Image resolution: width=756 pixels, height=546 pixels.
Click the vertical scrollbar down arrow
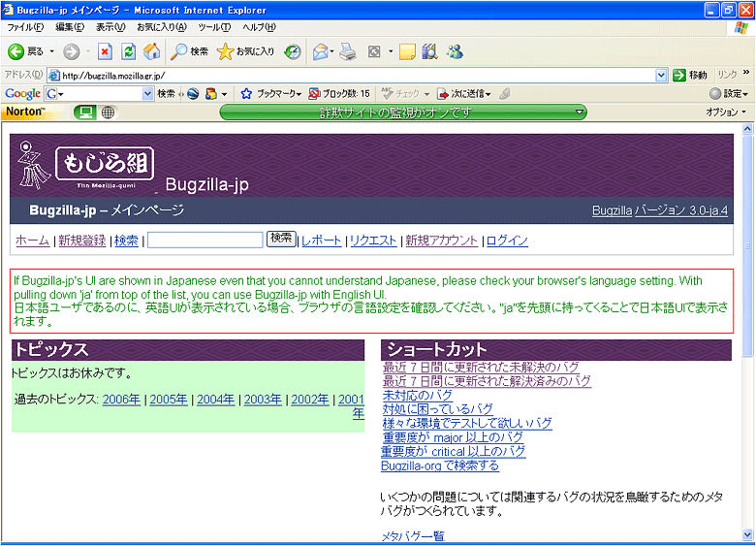click(747, 534)
